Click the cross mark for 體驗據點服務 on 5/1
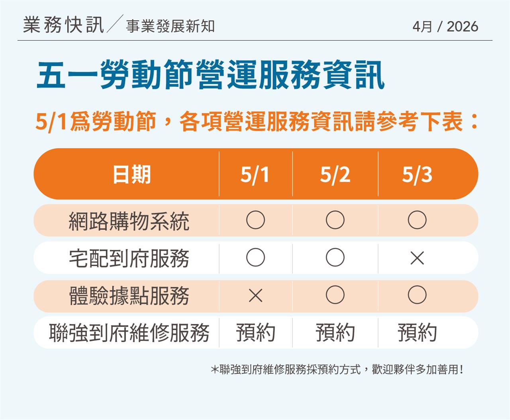Screen dimensions: 510x420 255,295
